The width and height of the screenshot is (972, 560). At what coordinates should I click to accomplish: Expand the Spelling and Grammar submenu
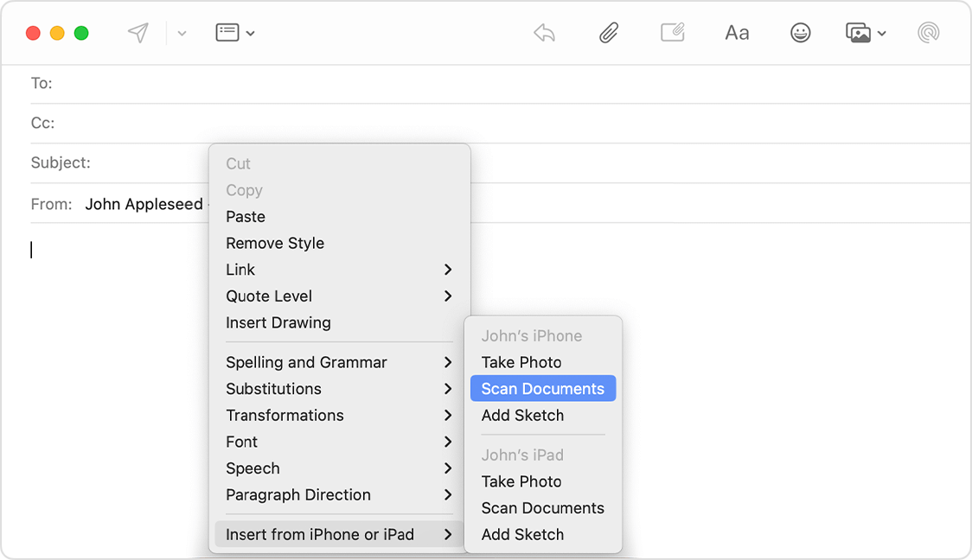[x=304, y=362]
